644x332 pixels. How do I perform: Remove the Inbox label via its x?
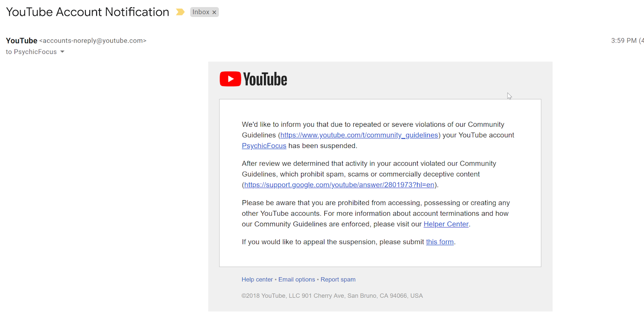pyautogui.click(x=215, y=12)
